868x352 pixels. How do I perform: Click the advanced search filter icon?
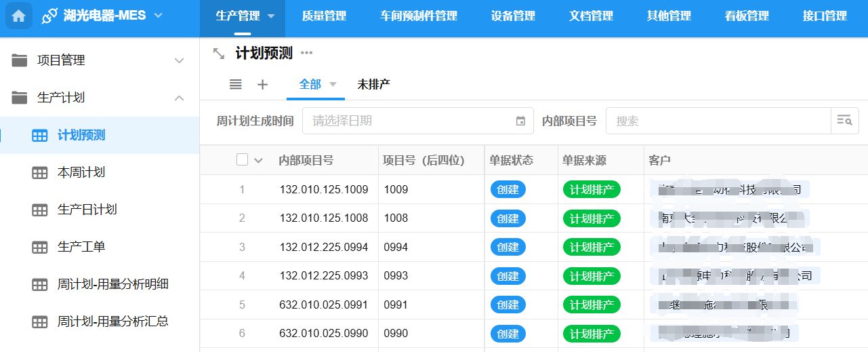[x=844, y=121]
